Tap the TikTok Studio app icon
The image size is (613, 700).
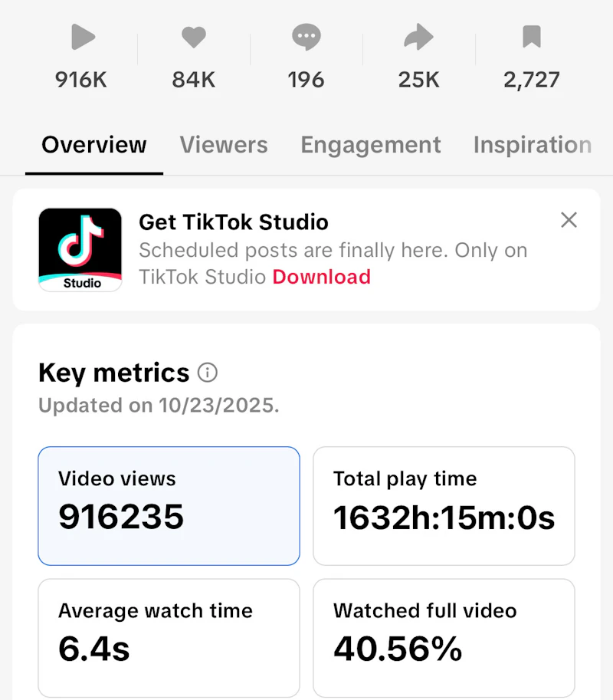coord(80,248)
